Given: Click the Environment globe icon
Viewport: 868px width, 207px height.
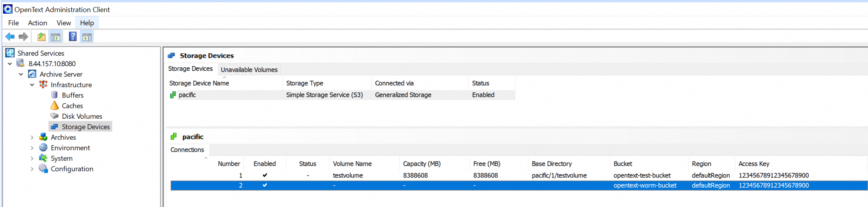Looking at the screenshot, I should coord(43,147).
